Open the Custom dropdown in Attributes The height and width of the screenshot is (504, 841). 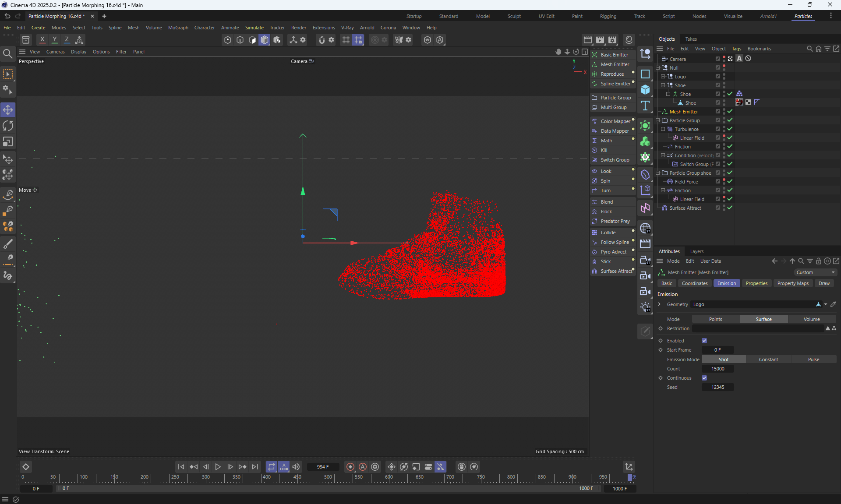816,272
